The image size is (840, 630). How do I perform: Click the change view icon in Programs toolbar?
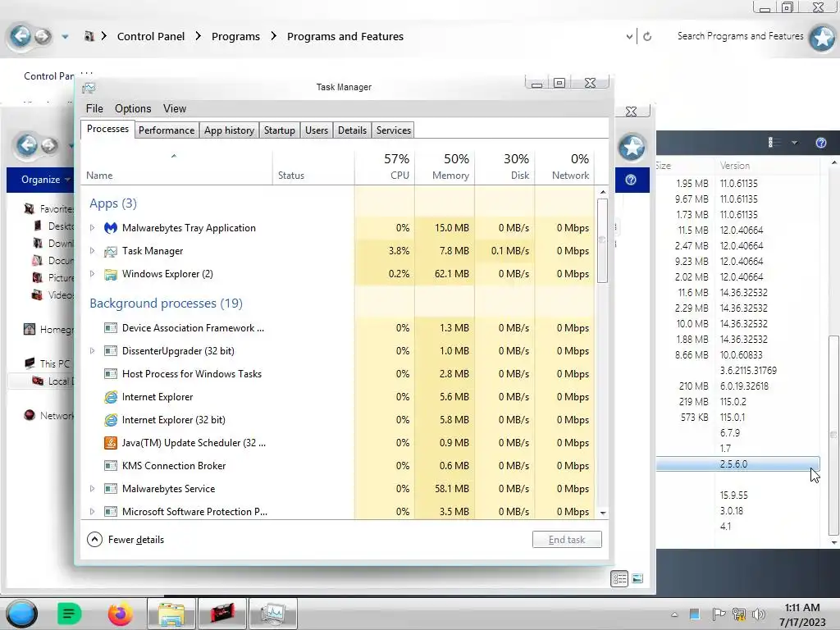(x=774, y=143)
